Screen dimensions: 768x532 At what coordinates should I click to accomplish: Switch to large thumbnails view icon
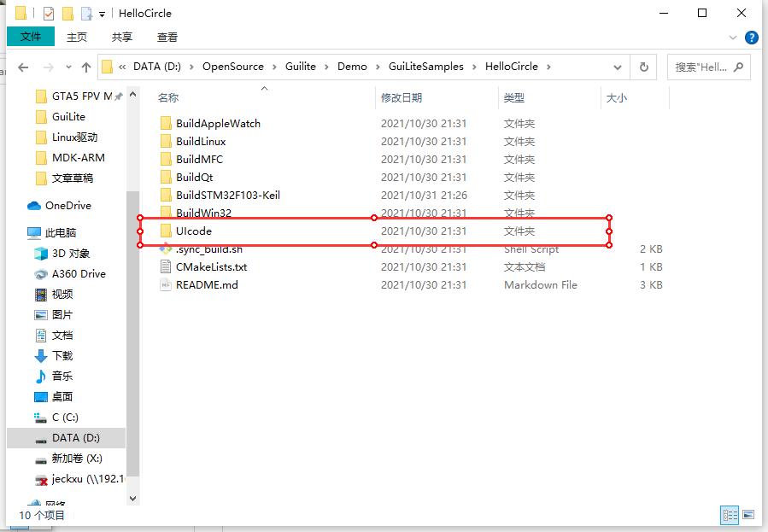point(747,515)
